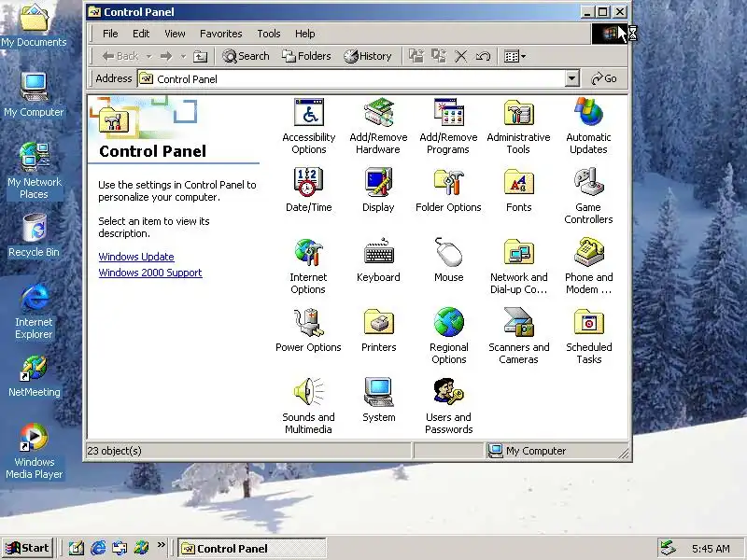Select My Computer desktop icon
This screenshot has height=560, width=747.
coord(34,94)
